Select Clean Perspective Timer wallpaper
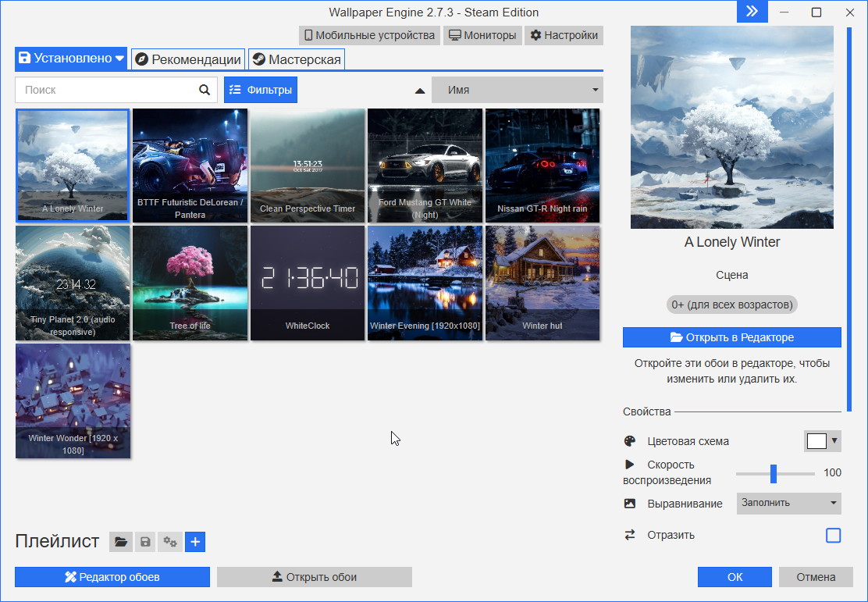Screen dimensions: 868x602 click(x=308, y=166)
